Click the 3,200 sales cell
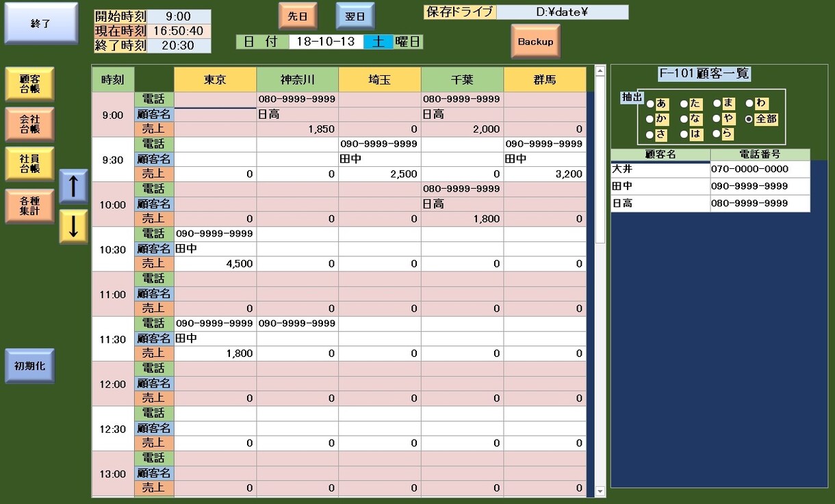This screenshot has height=504, width=835. [545, 174]
